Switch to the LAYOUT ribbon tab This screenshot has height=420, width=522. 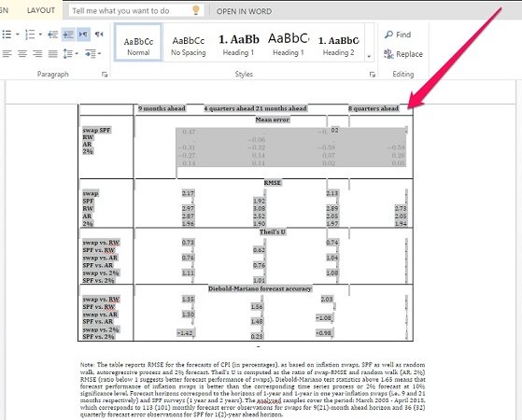pos(41,10)
